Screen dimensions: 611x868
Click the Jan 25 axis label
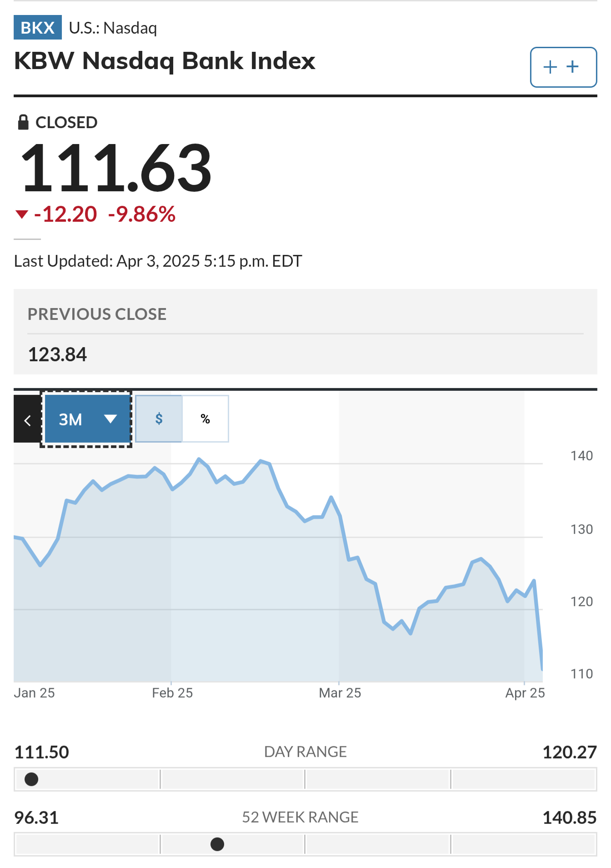click(x=34, y=693)
